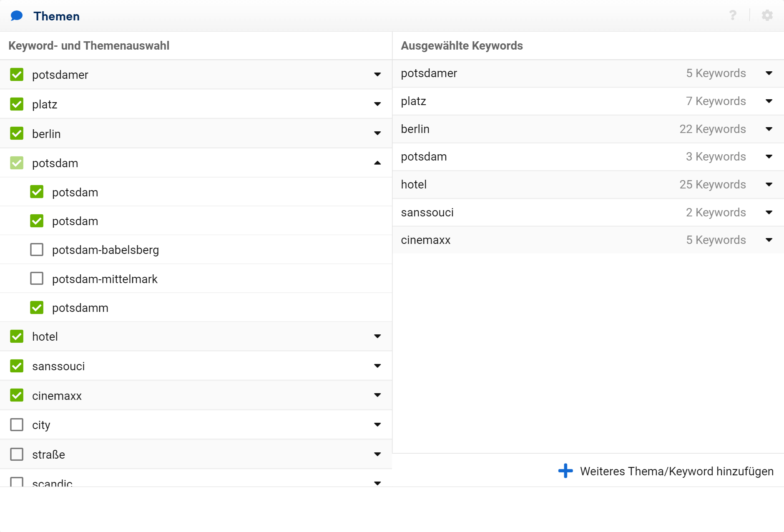Click the help question mark icon
Image resolution: width=784 pixels, height=532 pixels.
(x=733, y=15)
